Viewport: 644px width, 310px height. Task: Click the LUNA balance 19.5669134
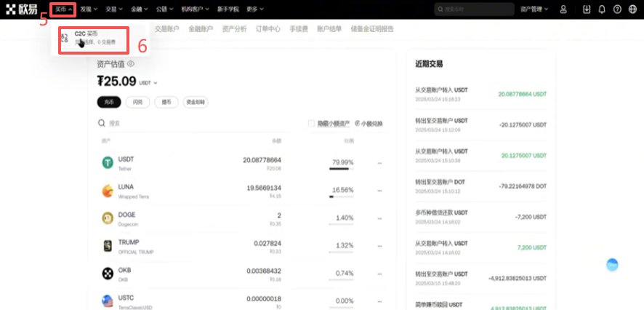264,188
